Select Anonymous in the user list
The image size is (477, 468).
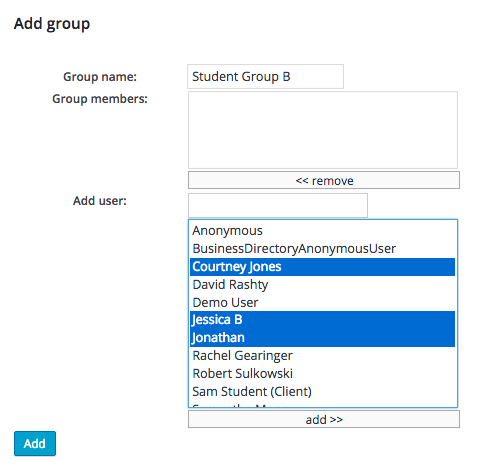coord(322,231)
